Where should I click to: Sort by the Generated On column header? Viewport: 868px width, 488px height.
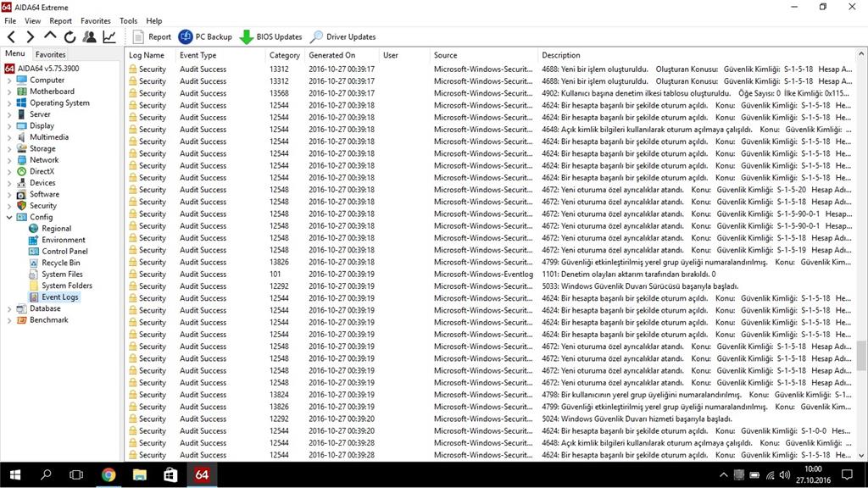pos(342,55)
